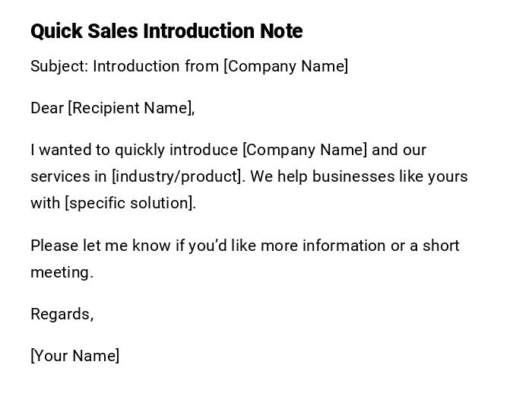Click the word 'meeting' in the closing paragraph

[x=61, y=272]
